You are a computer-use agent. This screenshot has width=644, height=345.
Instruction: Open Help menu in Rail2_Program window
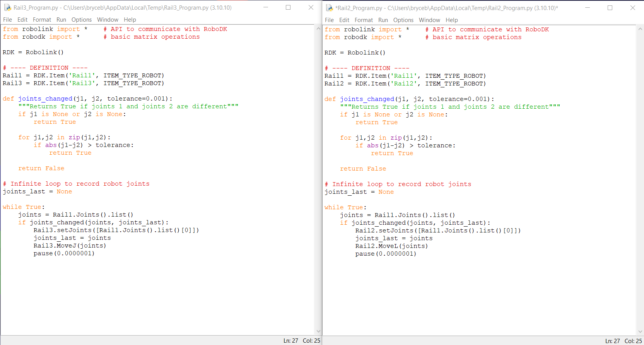451,20
